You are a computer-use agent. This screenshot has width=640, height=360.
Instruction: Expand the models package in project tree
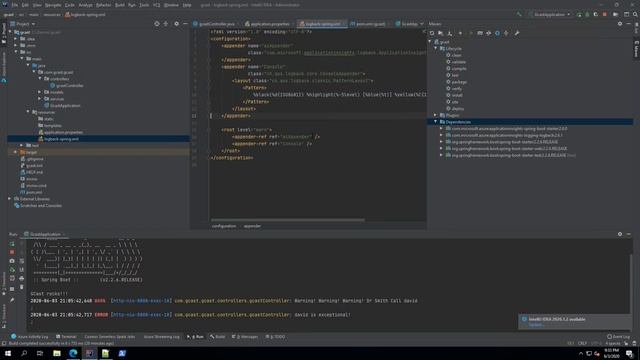coord(40,92)
